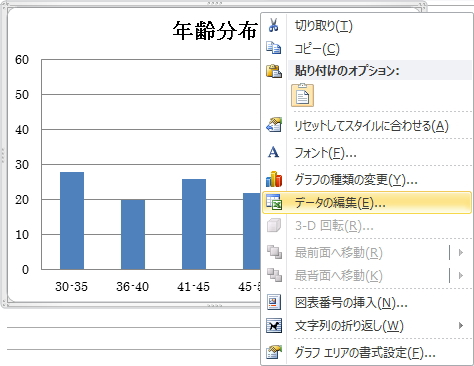Click the chart's bottom-center resize handle
Viewport: 474px width, 366px height.
click(215, 305)
